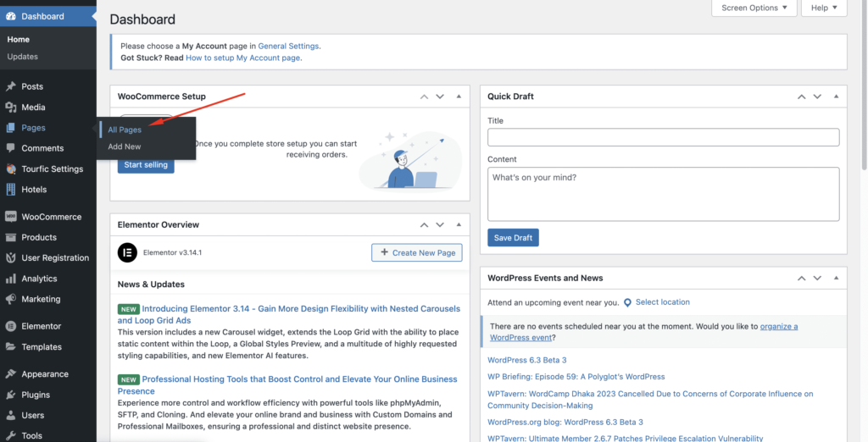
Task: Click the Save Draft button
Action: click(513, 238)
